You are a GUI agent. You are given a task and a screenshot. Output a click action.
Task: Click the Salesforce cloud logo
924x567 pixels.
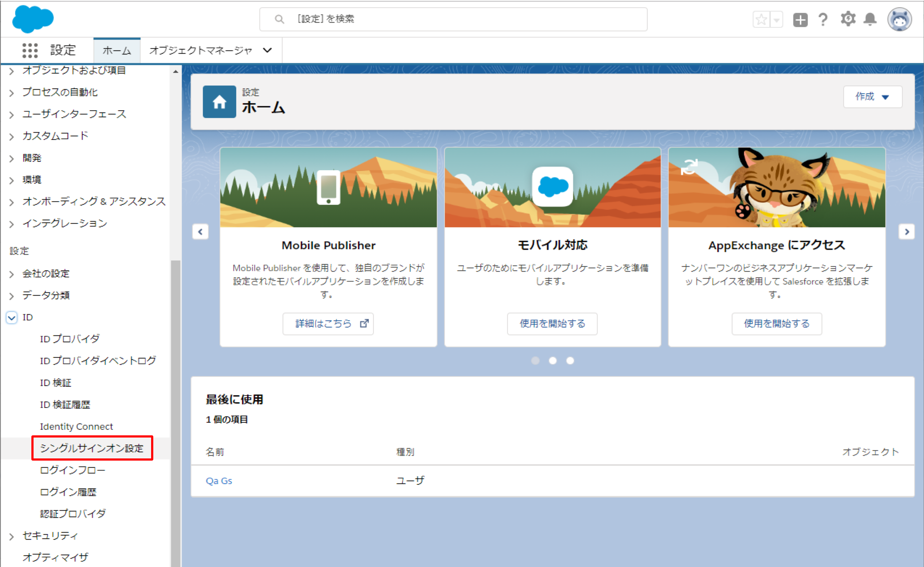(x=32, y=19)
